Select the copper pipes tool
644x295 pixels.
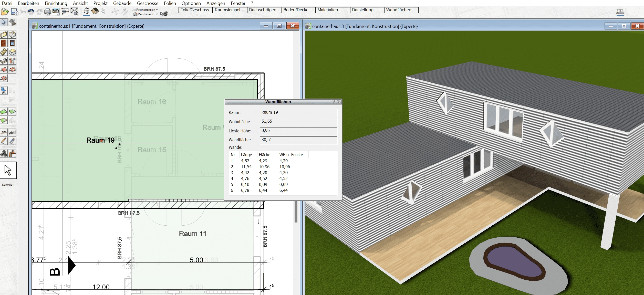tap(12, 153)
